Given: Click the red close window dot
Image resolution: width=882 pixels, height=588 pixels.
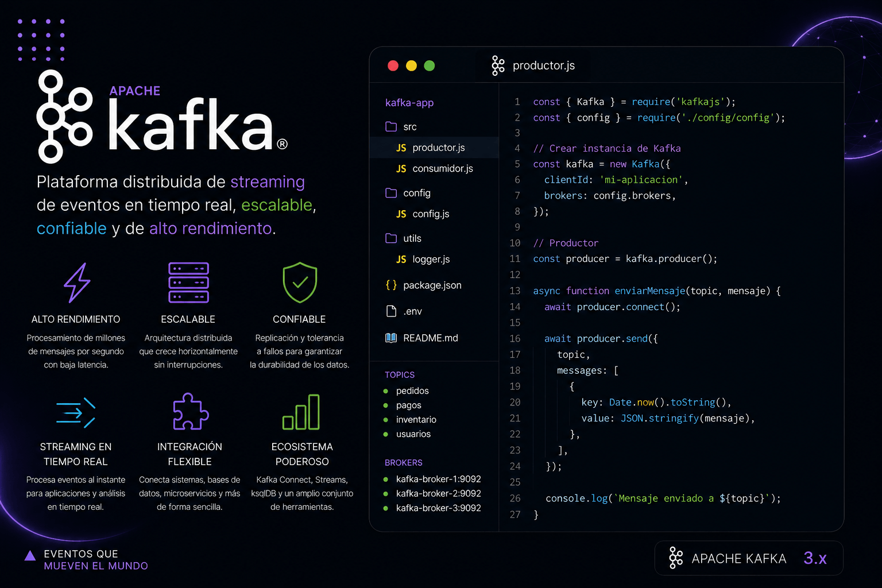Looking at the screenshot, I should 393,65.
